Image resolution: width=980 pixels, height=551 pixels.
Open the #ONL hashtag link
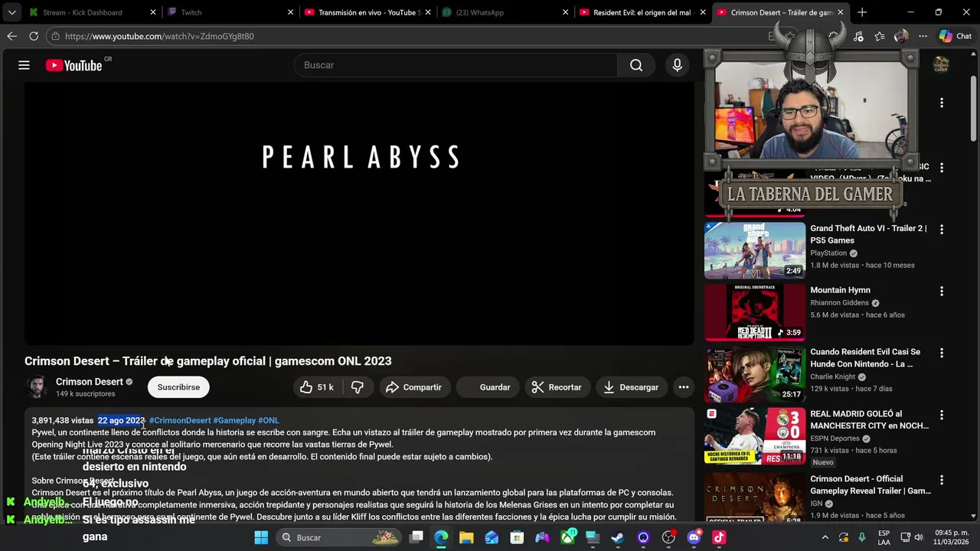tap(269, 420)
